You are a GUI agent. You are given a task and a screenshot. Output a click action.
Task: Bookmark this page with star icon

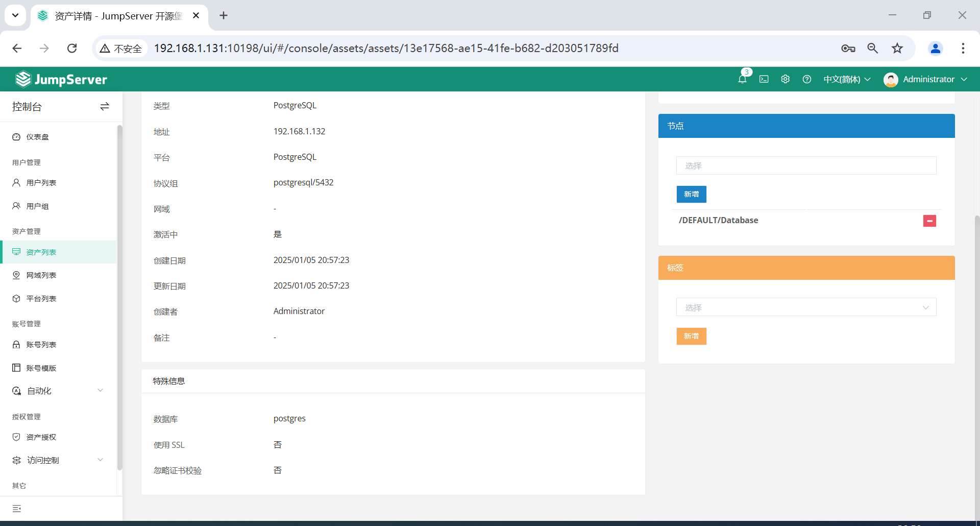pos(897,48)
